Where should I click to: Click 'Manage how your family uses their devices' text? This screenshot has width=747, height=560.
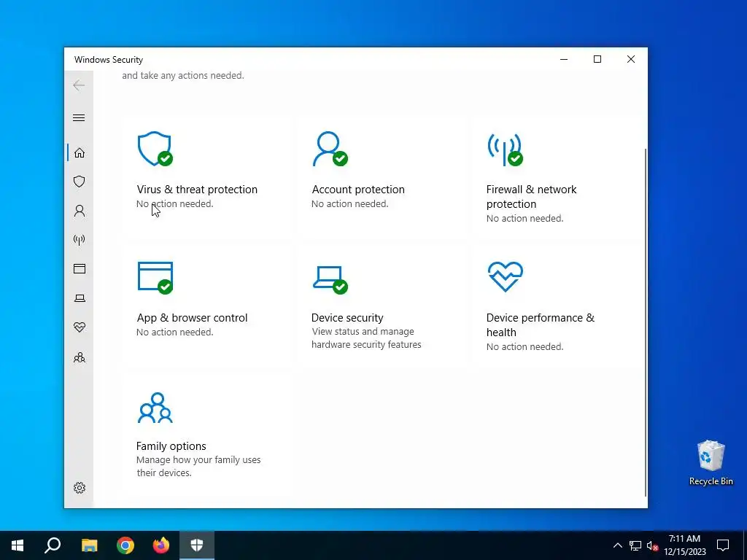tap(198, 466)
